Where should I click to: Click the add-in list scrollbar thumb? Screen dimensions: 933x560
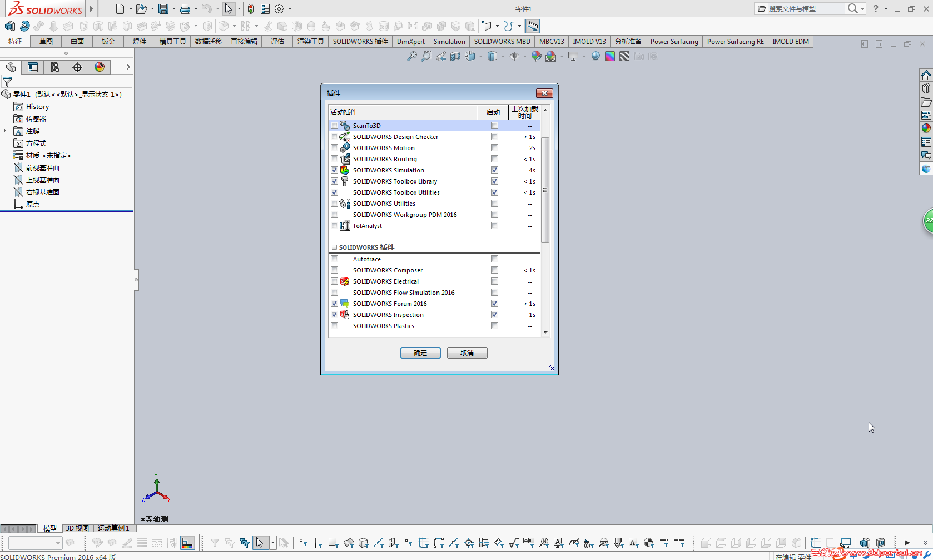pyautogui.click(x=545, y=190)
